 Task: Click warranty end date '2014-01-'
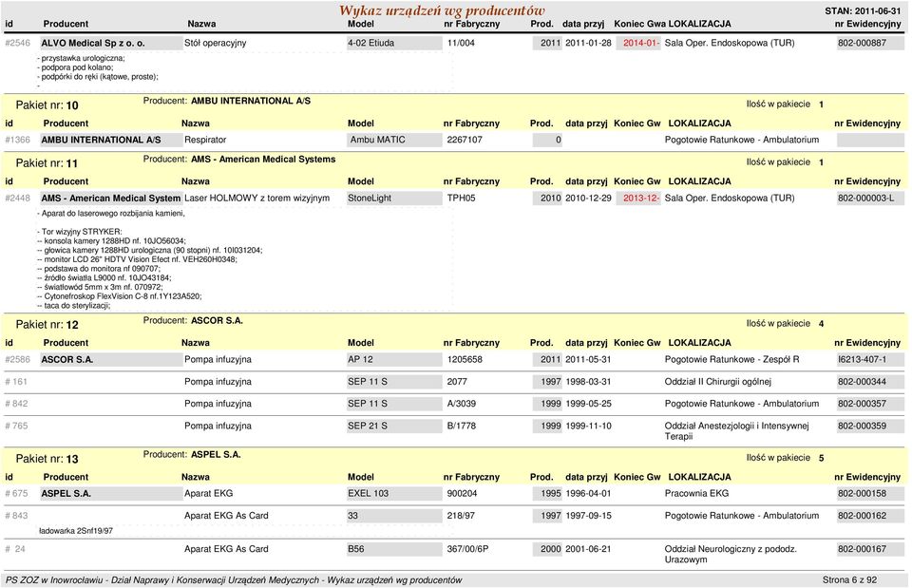click(638, 43)
